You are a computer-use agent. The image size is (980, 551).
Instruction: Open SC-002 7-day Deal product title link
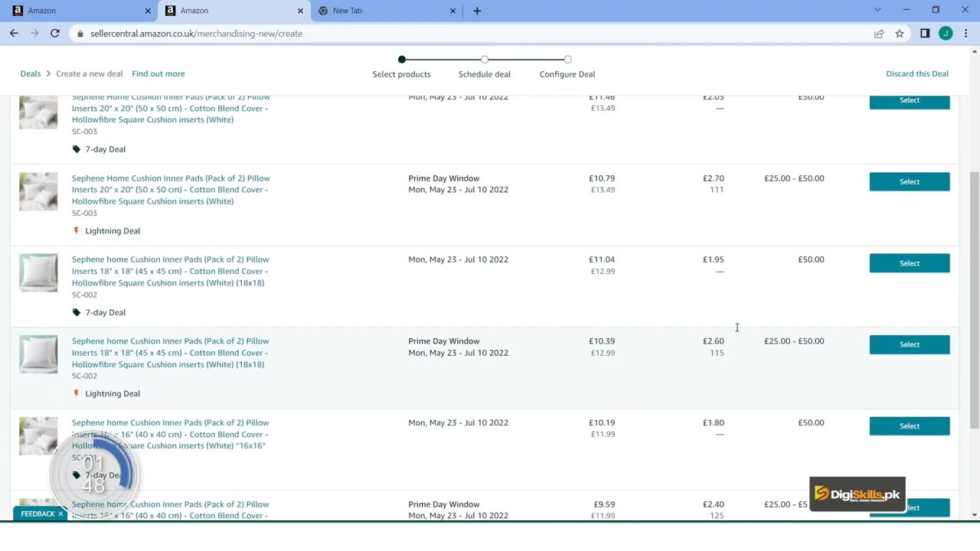tap(170, 271)
